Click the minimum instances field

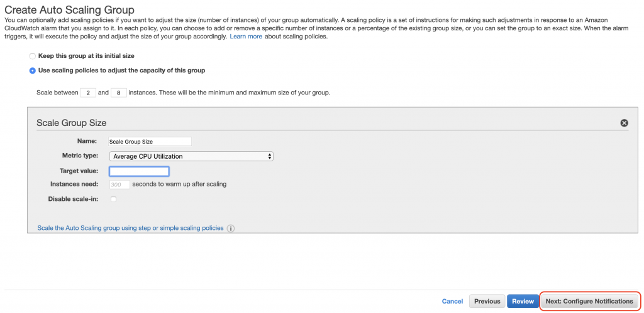(x=88, y=93)
